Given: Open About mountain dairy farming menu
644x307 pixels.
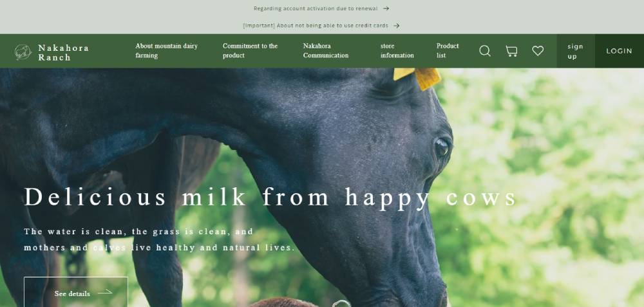Looking at the screenshot, I should [x=166, y=50].
